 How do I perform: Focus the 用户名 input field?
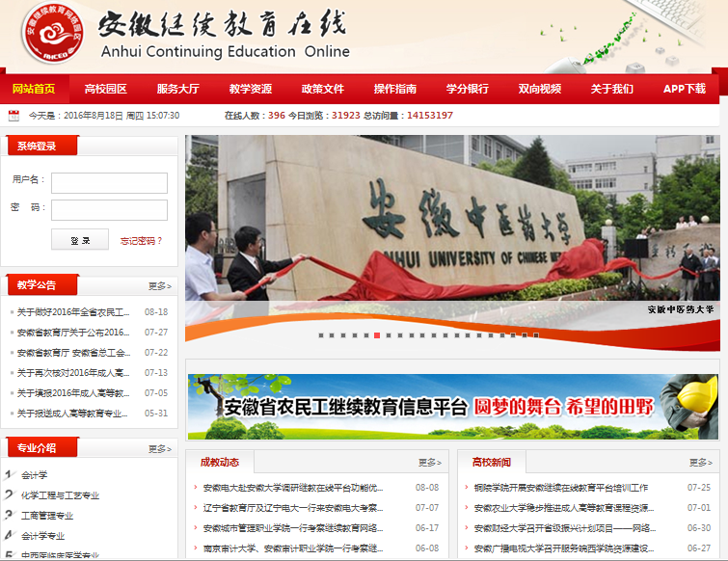click(109, 183)
